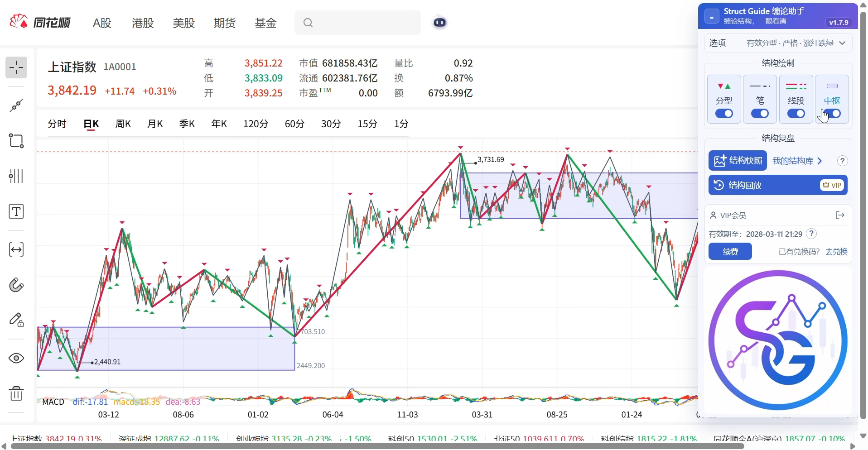Click the lock drawings pencil icon
The width and height of the screenshot is (868, 450).
tap(16, 320)
